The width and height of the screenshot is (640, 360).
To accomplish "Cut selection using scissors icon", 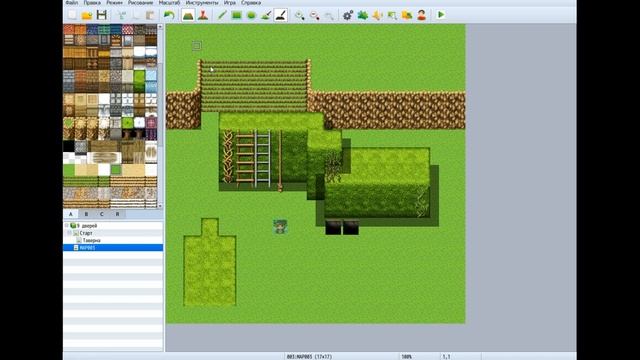I will coord(122,15).
